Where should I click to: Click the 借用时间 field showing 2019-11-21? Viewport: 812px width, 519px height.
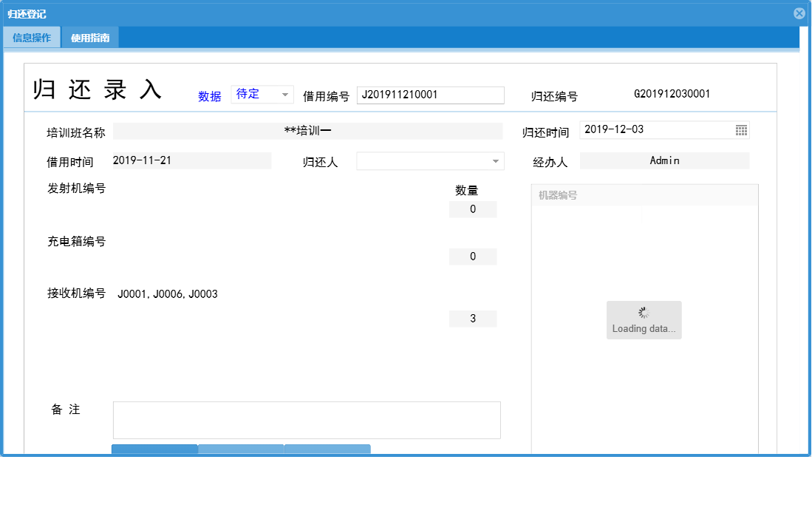(191, 159)
